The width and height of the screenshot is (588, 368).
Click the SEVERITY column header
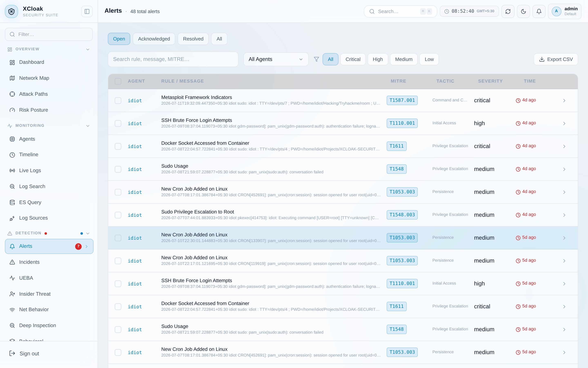(490, 81)
